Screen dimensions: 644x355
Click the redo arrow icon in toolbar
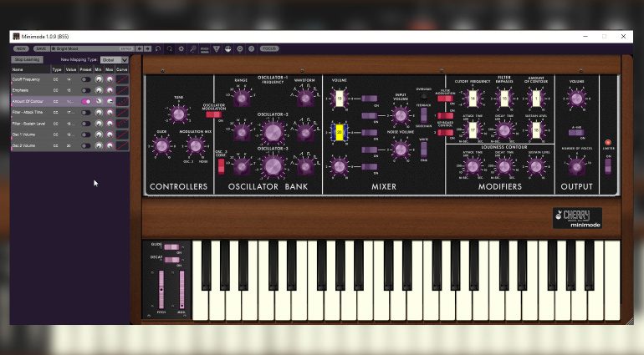(x=169, y=48)
